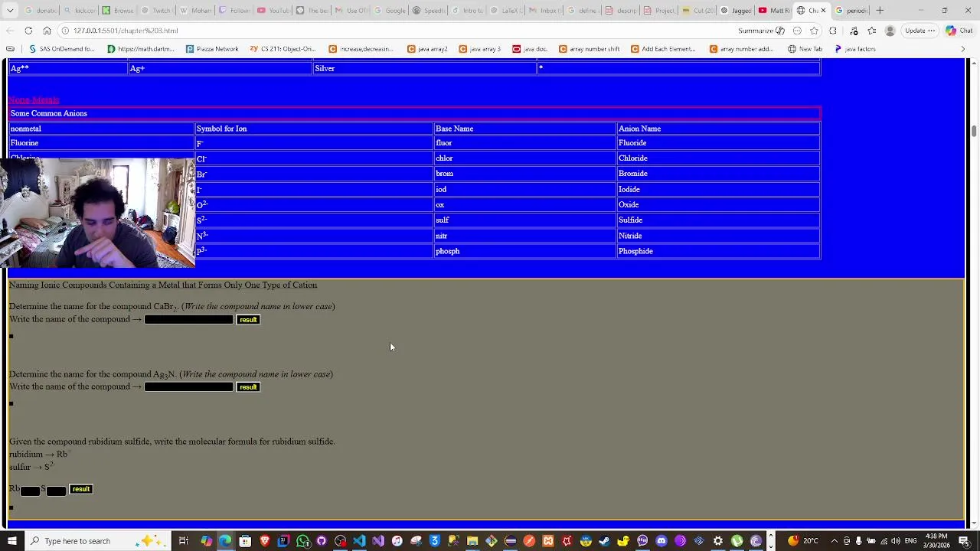
Task: Open the browser home page icon
Action: 47,31
